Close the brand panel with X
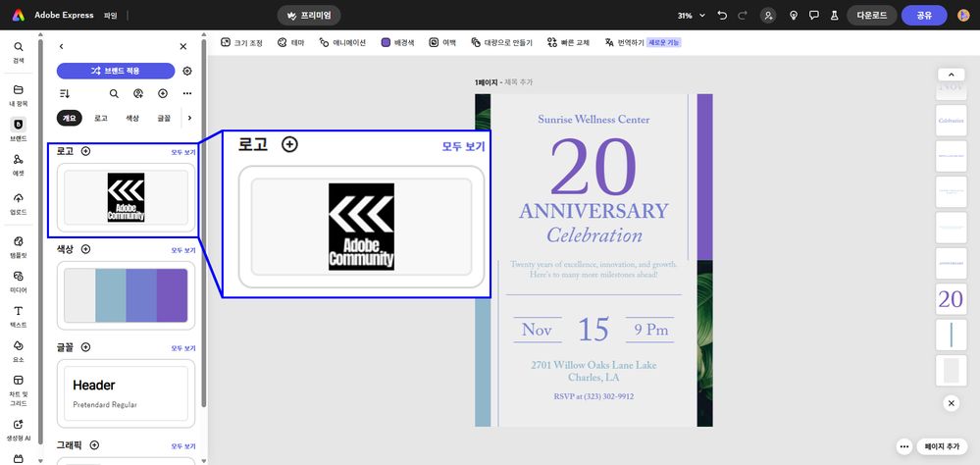 [183, 46]
